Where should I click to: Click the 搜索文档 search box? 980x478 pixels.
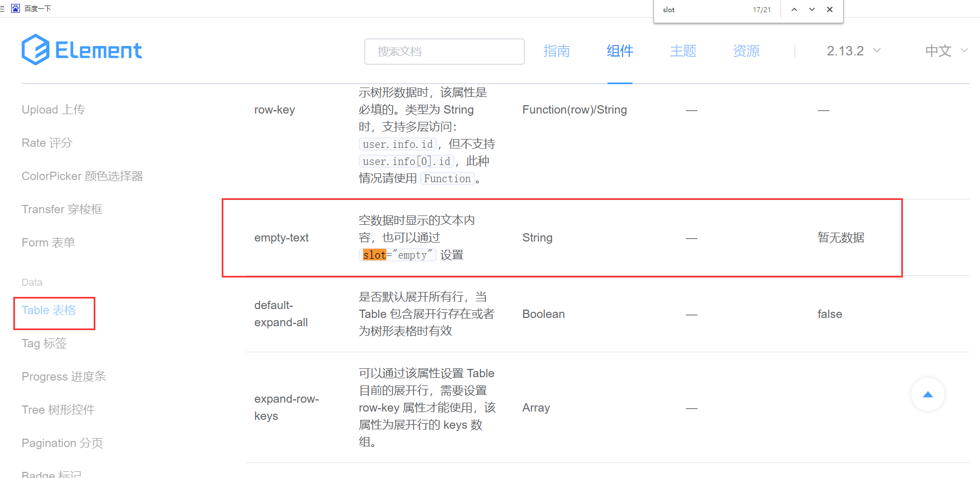444,51
